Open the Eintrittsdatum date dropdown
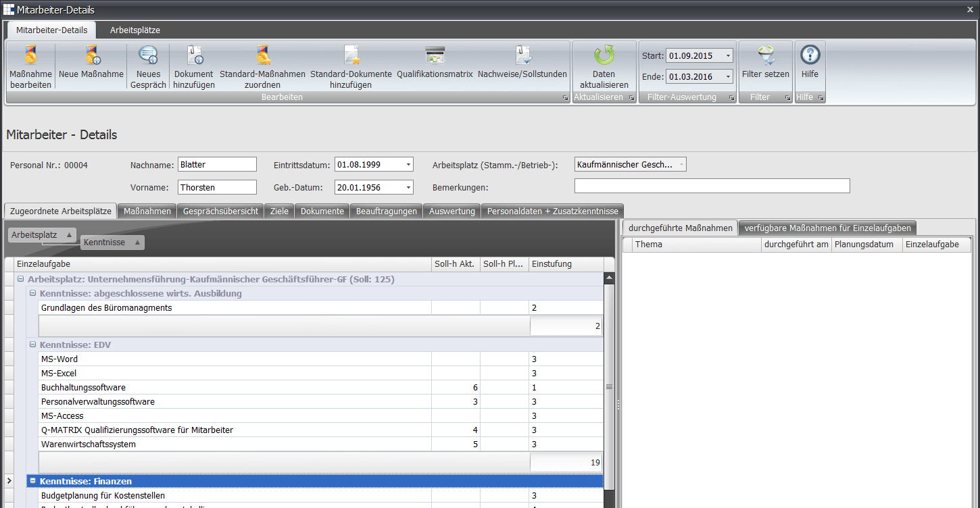 [408, 165]
